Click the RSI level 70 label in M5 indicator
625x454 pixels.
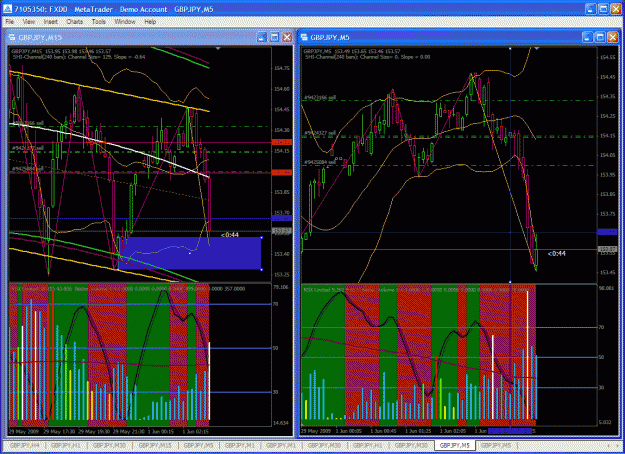[x=601, y=327]
